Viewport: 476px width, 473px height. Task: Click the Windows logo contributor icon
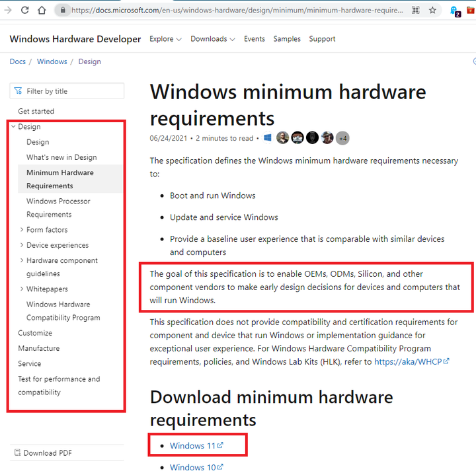click(268, 138)
